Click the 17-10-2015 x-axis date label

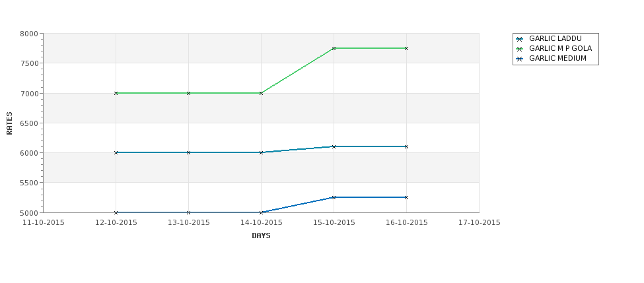pyautogui.click(x=480, y=223)
